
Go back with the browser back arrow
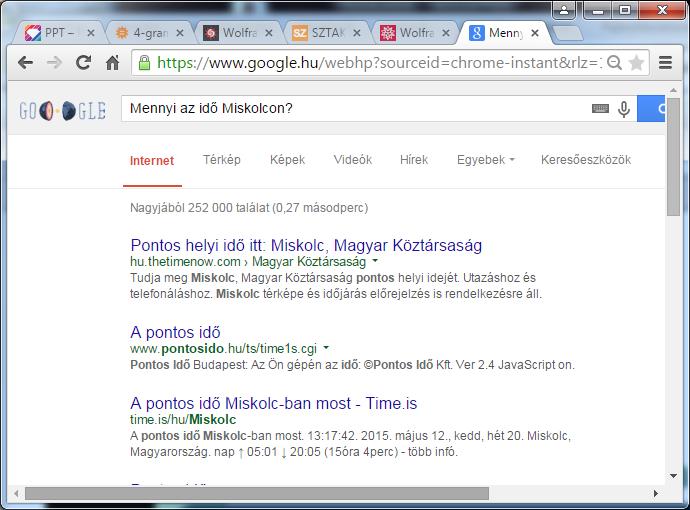coord(26,63)
